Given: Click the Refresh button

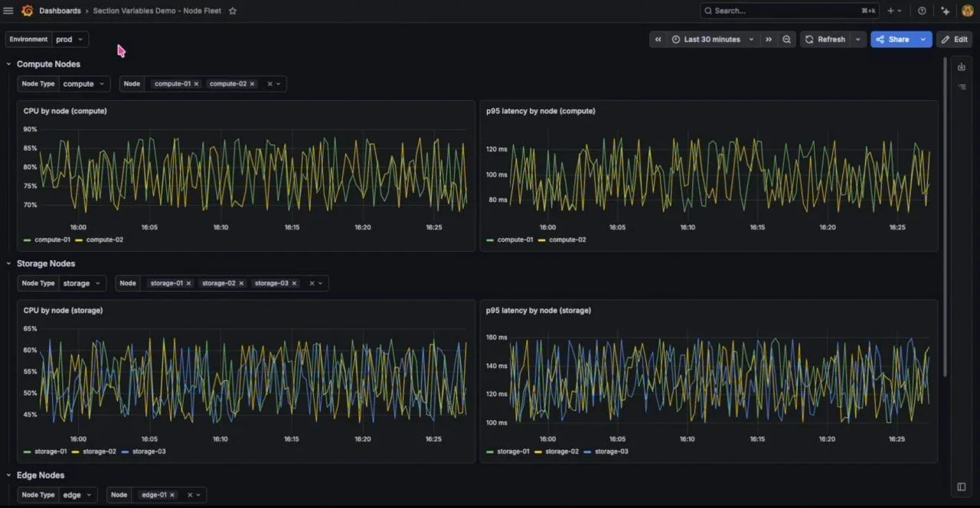Looking at the screenshot, I should (x=825, y=39).
